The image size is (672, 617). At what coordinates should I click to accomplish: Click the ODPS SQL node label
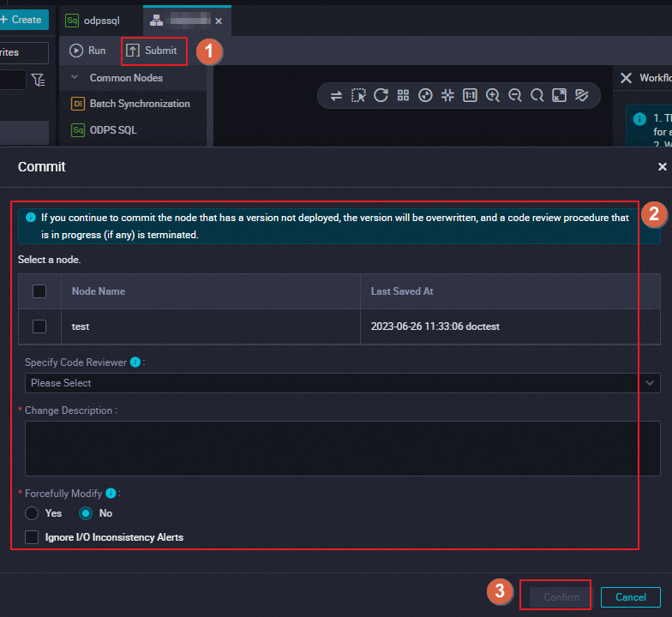113,130
